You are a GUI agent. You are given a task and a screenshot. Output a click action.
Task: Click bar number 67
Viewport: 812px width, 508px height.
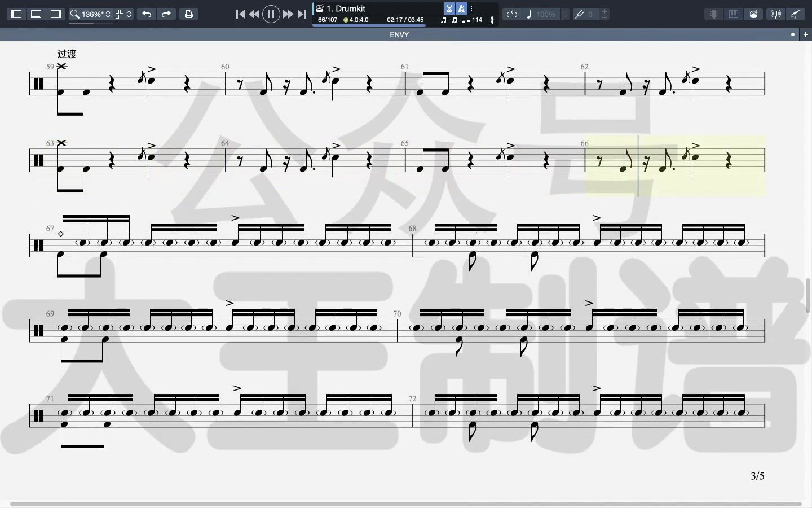tap(50, 229)
